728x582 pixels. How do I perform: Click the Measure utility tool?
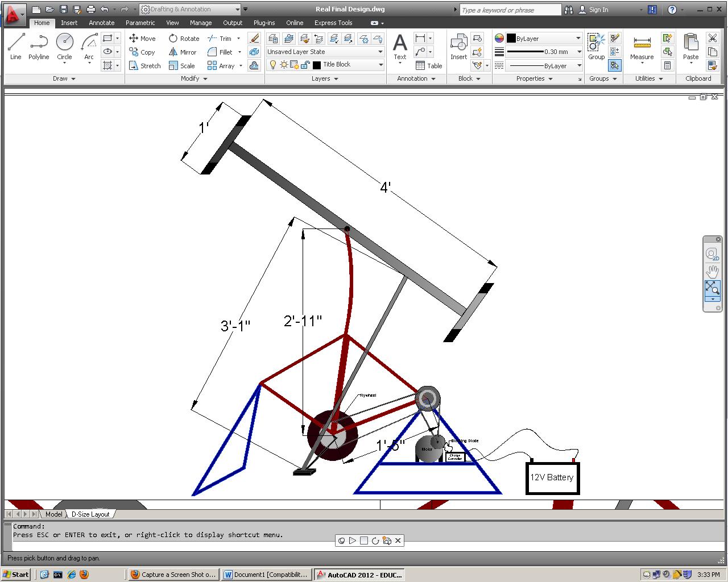click(x=642, y=47)
